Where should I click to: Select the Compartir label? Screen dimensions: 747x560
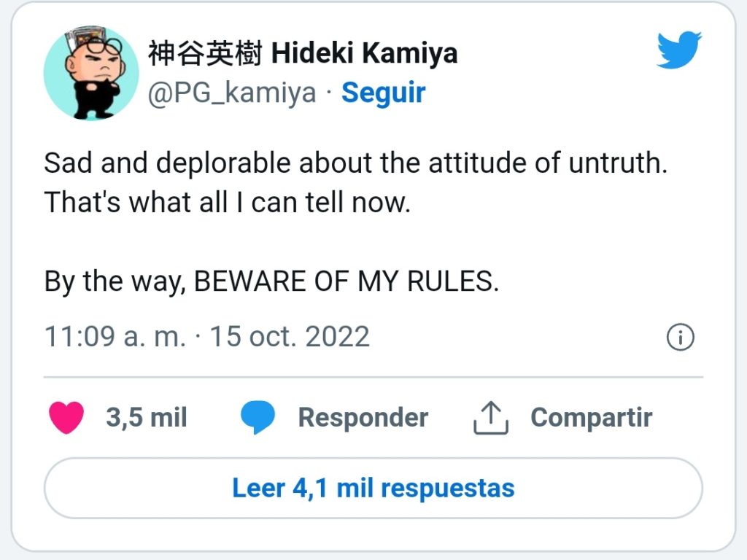(591, 418)
